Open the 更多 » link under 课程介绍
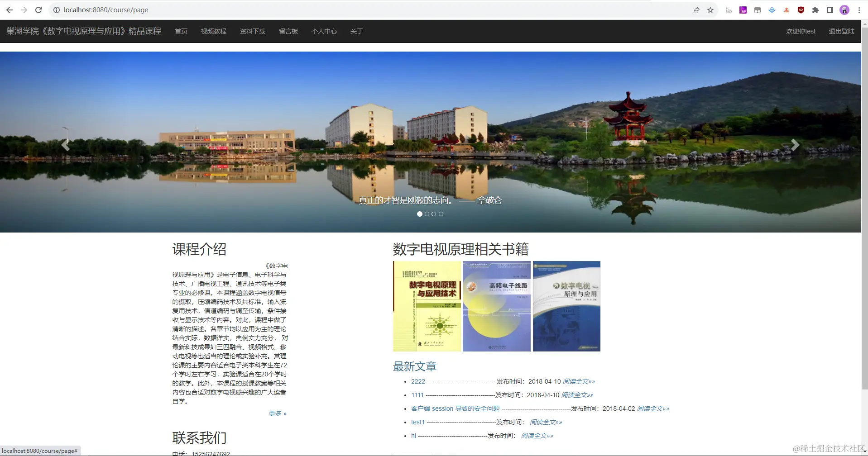 point(278,413)
